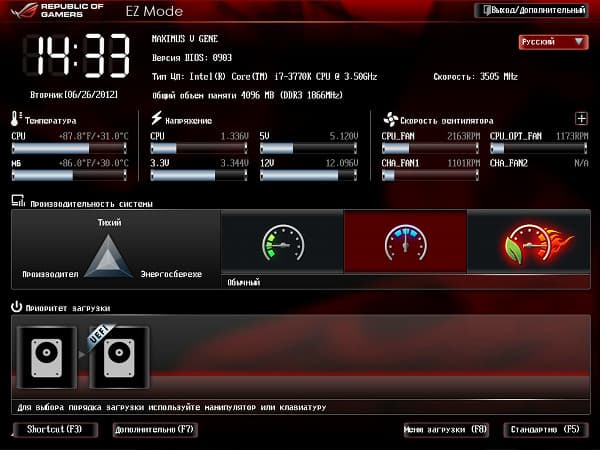Click the performance triangle graphic
Screen dimensions: 600x450
pos(108,256)
